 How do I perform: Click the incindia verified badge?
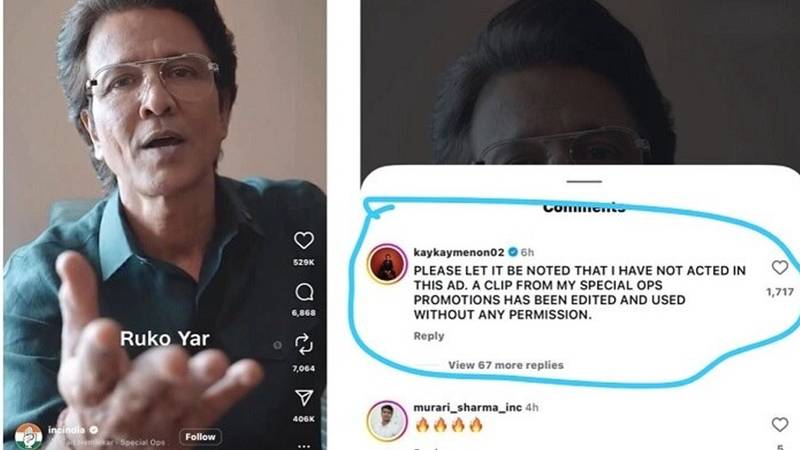93,430
